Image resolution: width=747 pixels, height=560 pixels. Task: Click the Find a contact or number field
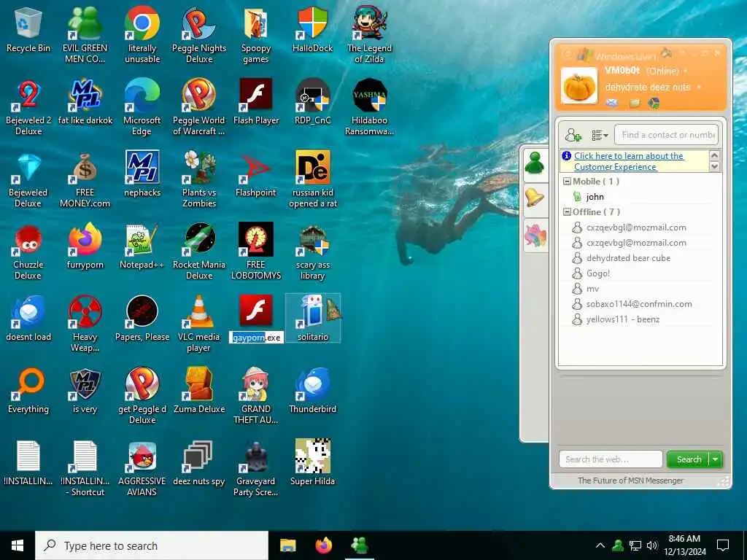(666, 135)
